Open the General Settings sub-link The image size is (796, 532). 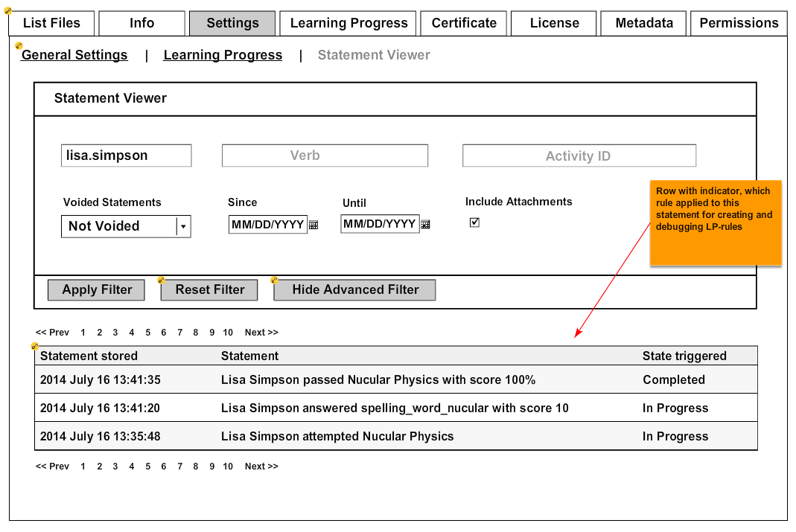click(74, 55)
